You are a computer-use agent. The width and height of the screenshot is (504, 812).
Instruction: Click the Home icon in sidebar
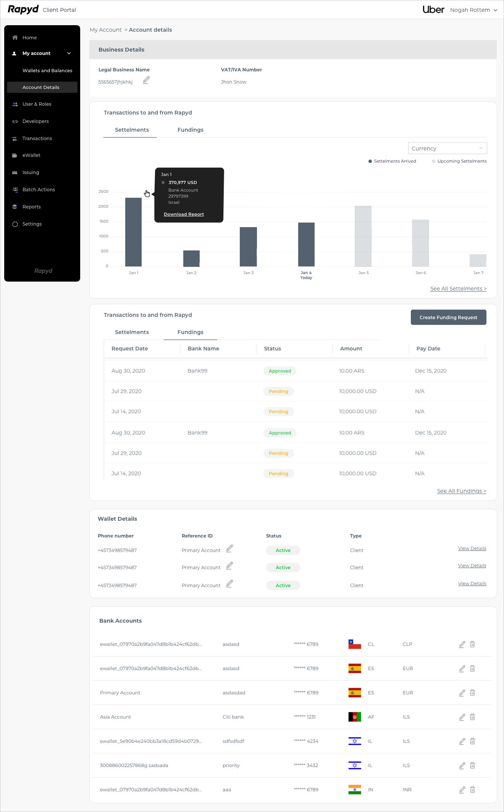(x=15, y=37)
